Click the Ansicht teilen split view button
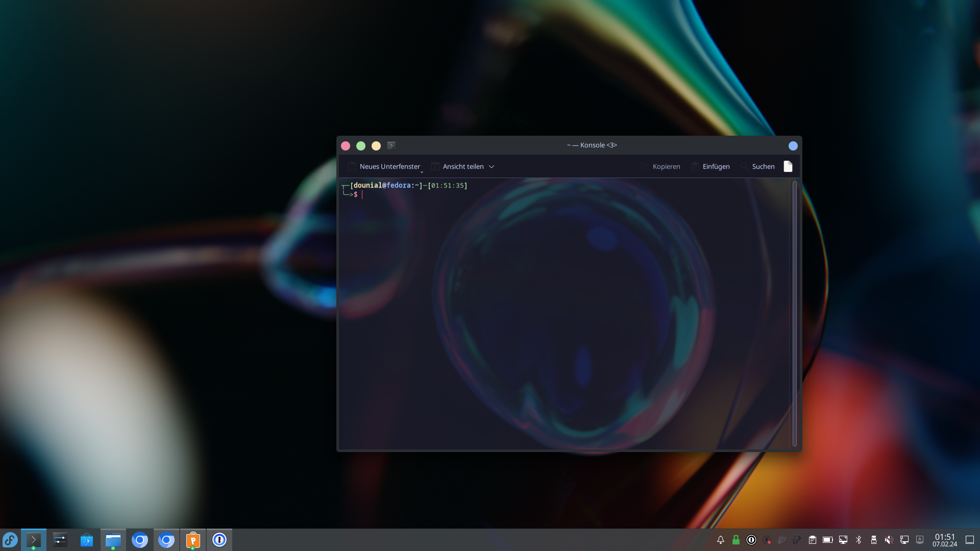The height and width of the screenshot is (551, 980). (x=458, y=167)
